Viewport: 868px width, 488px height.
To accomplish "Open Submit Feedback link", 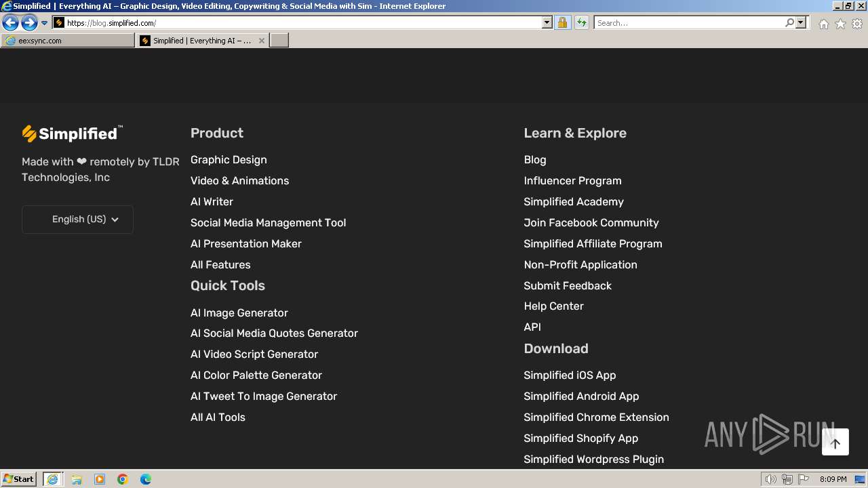I will pos(568,286).
